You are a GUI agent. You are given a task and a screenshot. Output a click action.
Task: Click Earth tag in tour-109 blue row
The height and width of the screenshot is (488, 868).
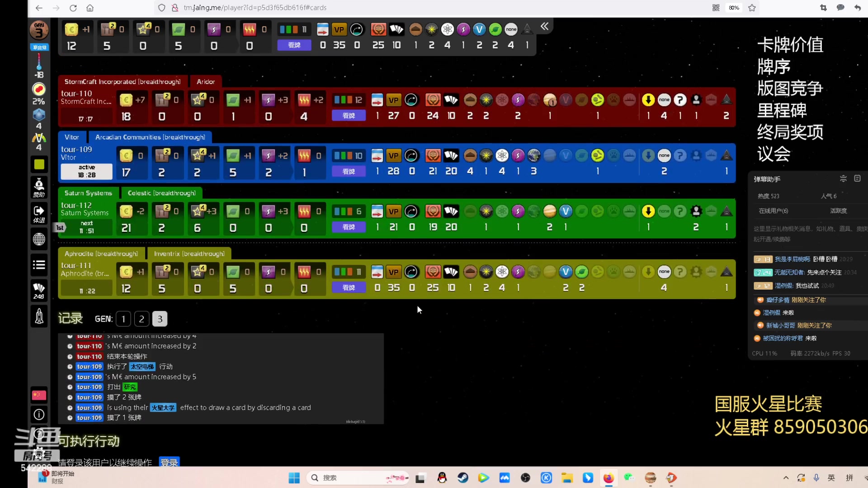(534, 155)
